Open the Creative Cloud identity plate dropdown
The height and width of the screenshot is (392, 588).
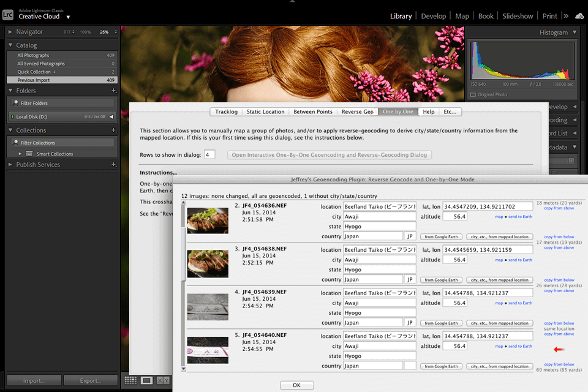click(x=68, y=17)
